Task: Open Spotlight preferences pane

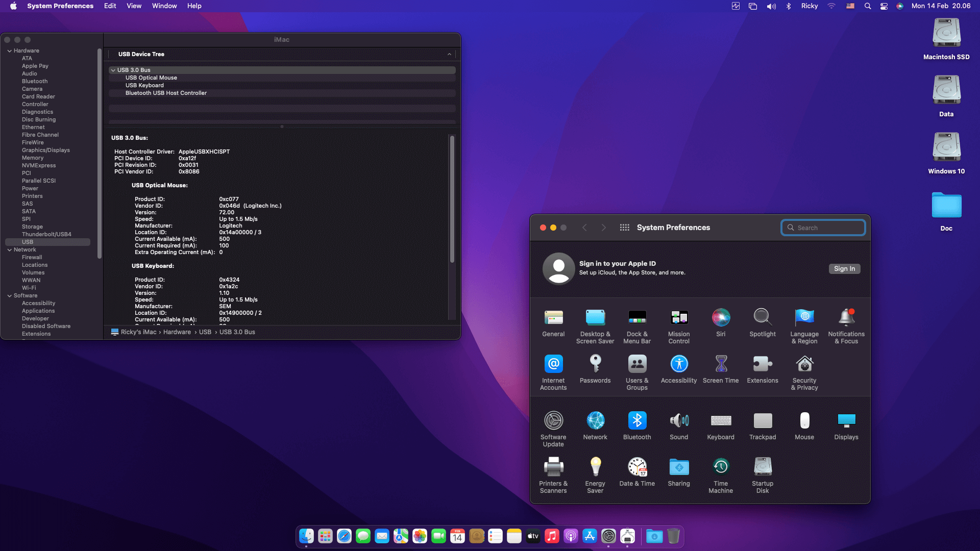Action: pyautogui.click(x=763, y=323)
